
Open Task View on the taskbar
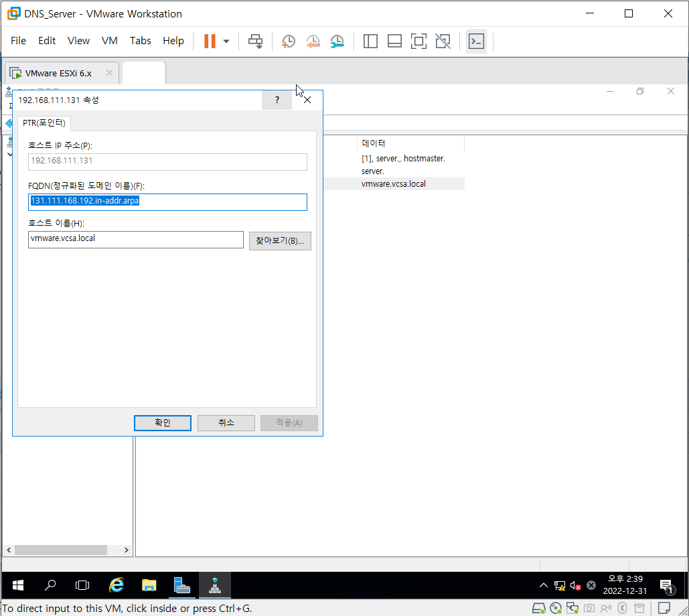click(x=82, y=585)
